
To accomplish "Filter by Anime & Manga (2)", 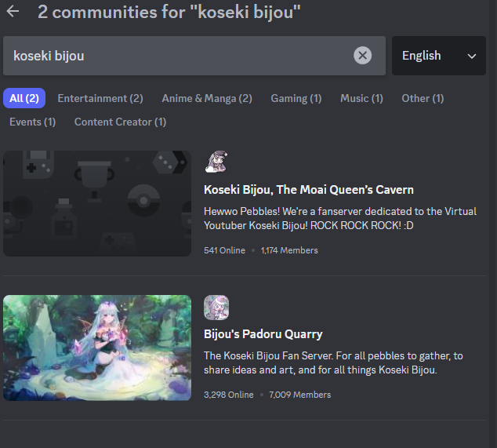I will [x=207, y=98].
